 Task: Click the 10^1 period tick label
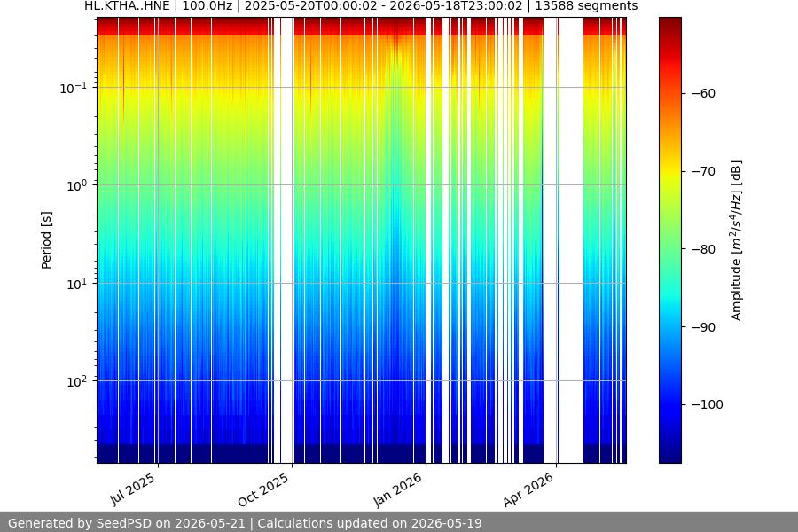[x=76, y=284]
